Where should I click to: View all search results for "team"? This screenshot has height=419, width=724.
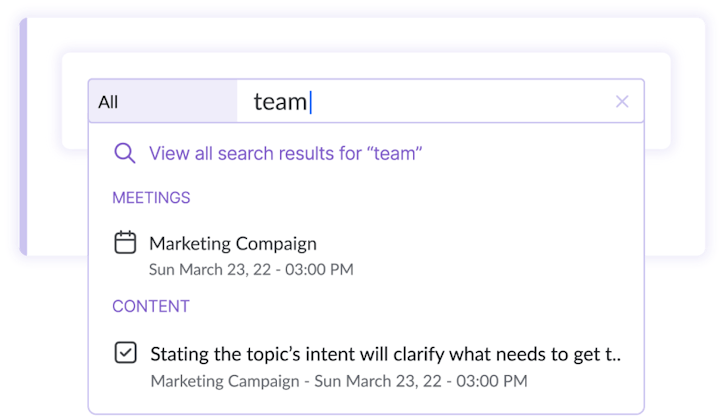click(285, 153)
